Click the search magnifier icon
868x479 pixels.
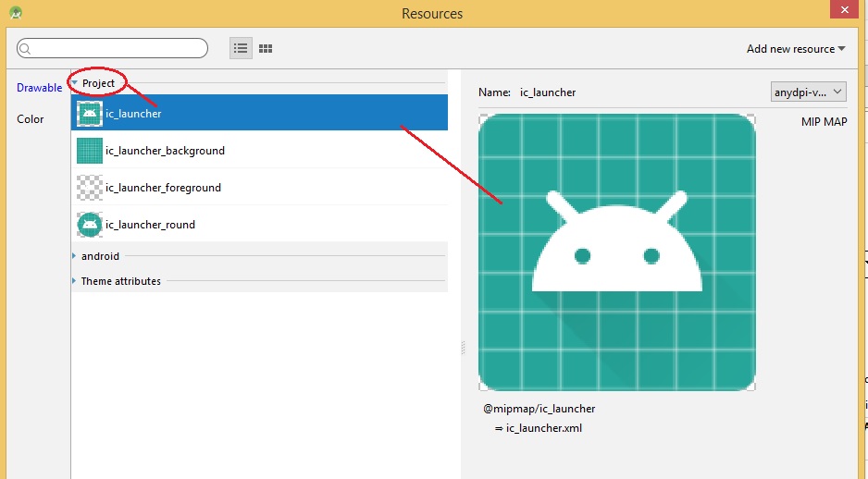point(25,49)
